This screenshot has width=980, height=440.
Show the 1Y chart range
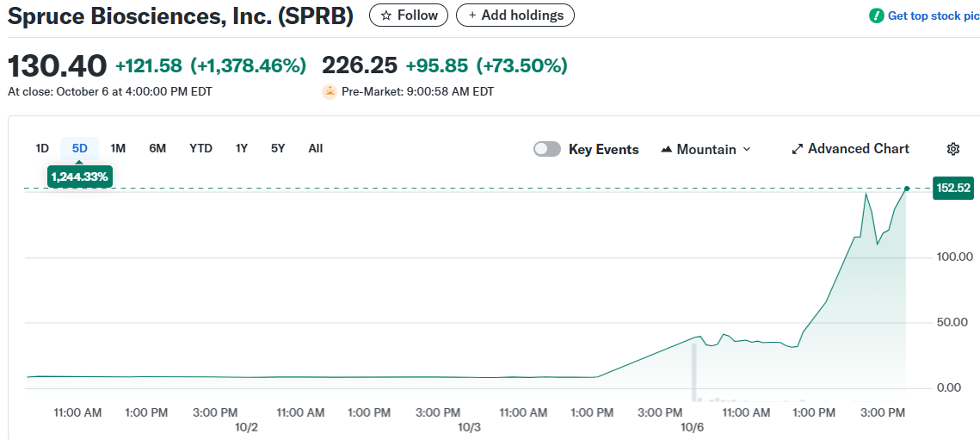(x=242, y=148)
